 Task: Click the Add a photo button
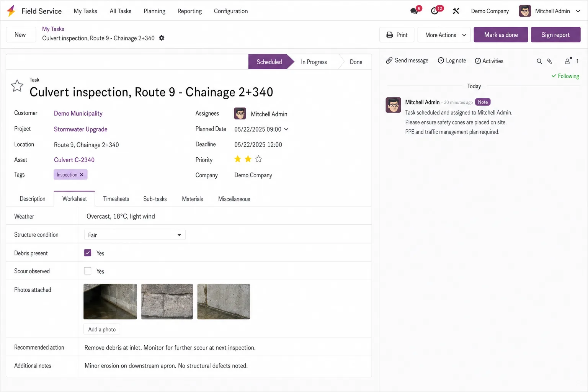[x=102, y=329]
